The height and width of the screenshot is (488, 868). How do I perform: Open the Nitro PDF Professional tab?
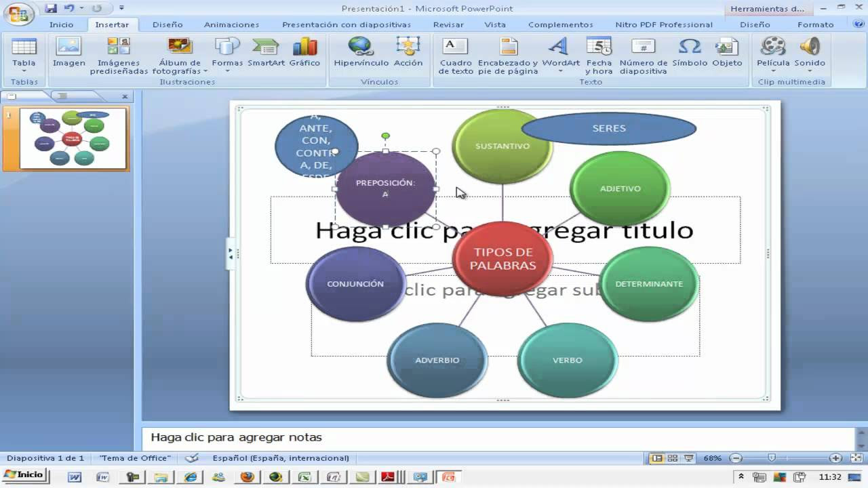[664, 24]
